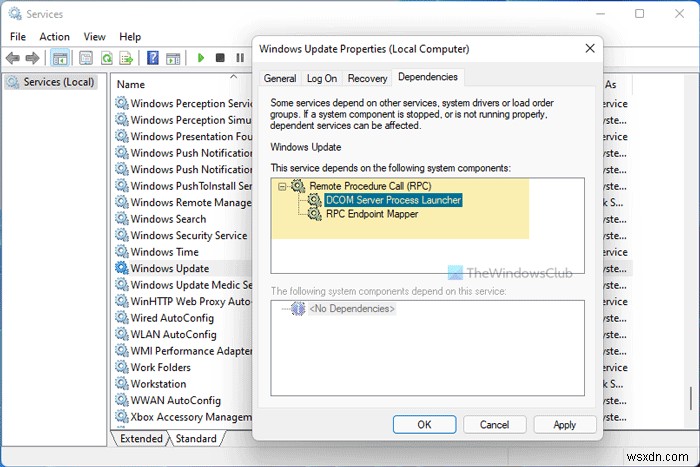700x467 pixels.
Task: Select WinHTTP Web Proxy Auto service row
Action: (x=183, y=301)
